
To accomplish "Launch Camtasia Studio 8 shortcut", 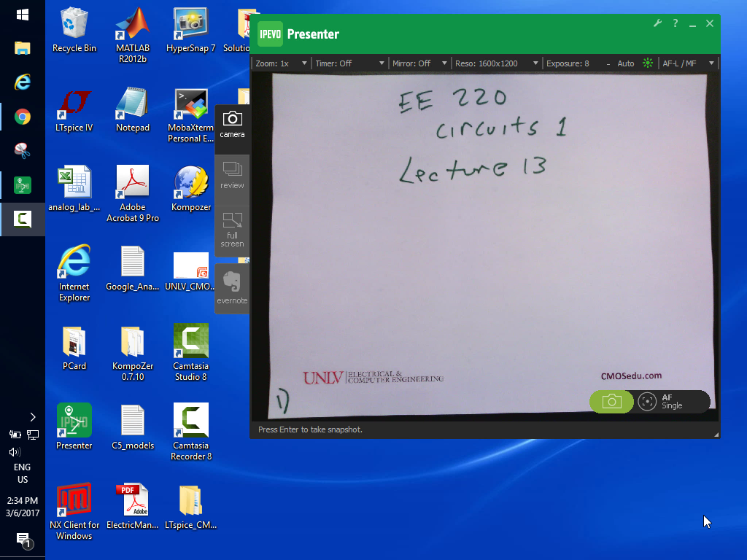I will pyautogui.click(x=190, y=352).
